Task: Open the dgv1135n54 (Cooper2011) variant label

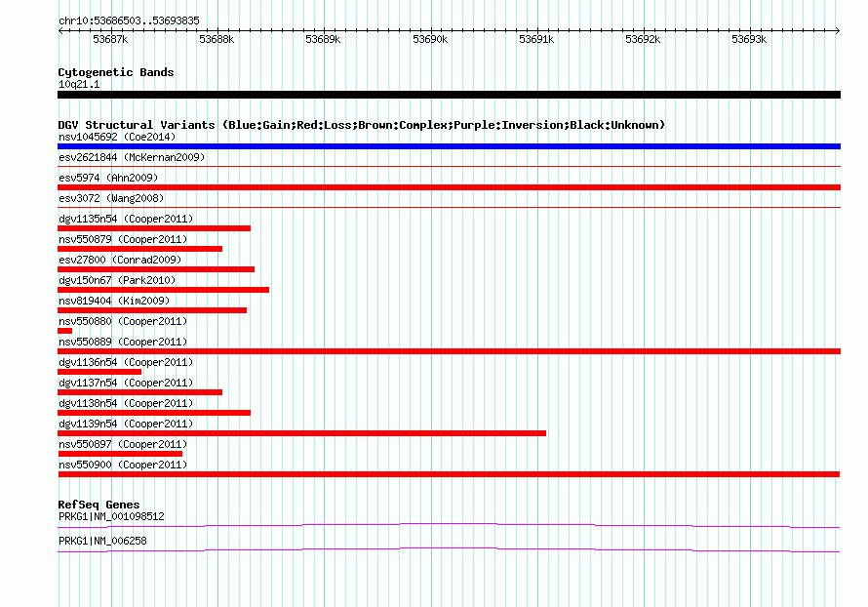Action: (x=126, y=219)
